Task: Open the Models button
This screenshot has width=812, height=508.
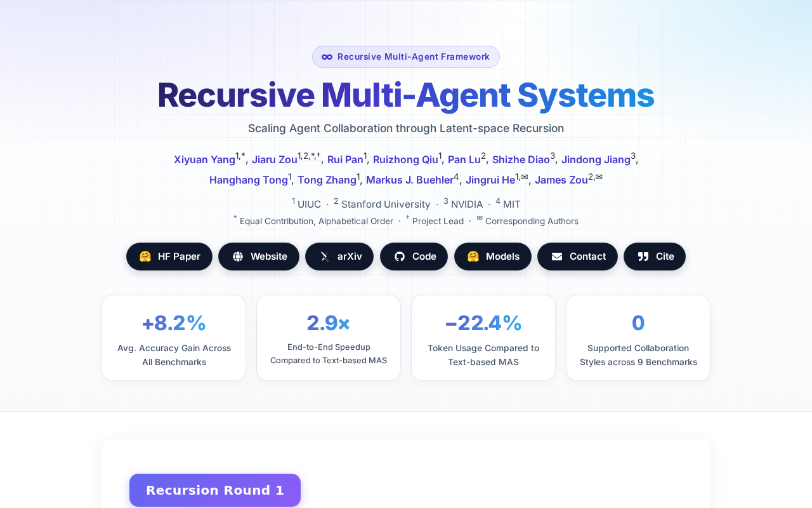Action: tap(493, 257)
